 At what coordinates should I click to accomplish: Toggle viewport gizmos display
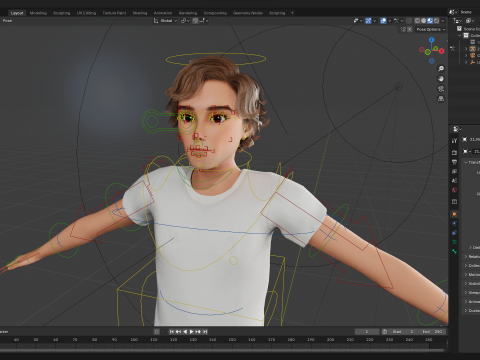pos(368,21)
